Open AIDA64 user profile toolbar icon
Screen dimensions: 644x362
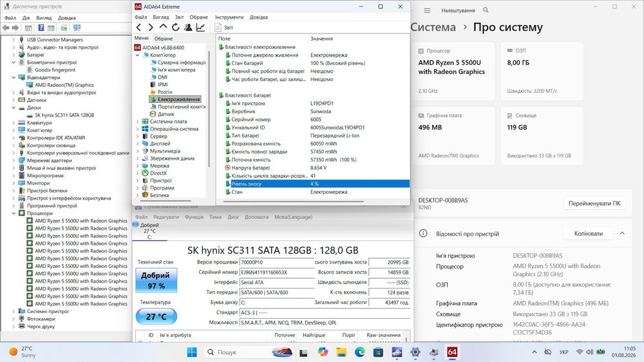pyautogui.click(x=188, y=28)
